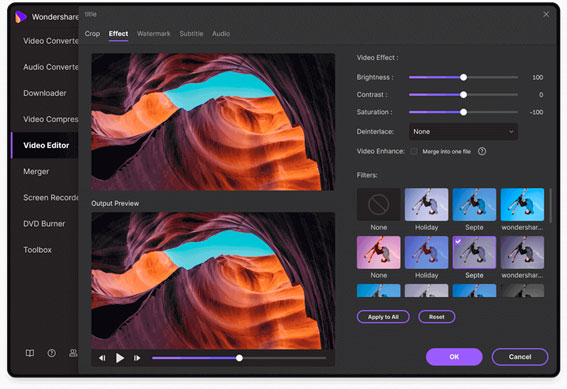Click help icon beside Merge into one file
567x389 pixels.
[x=482, y=151]
